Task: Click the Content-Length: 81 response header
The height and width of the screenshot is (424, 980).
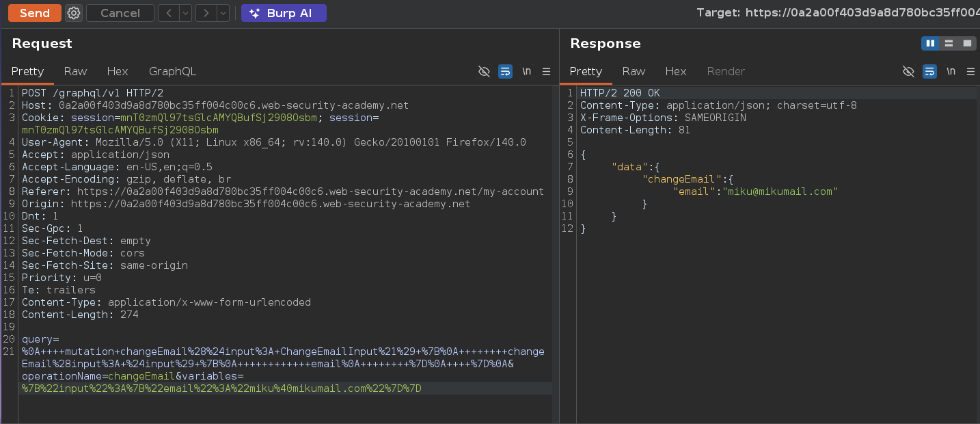Action: (635, 130)
